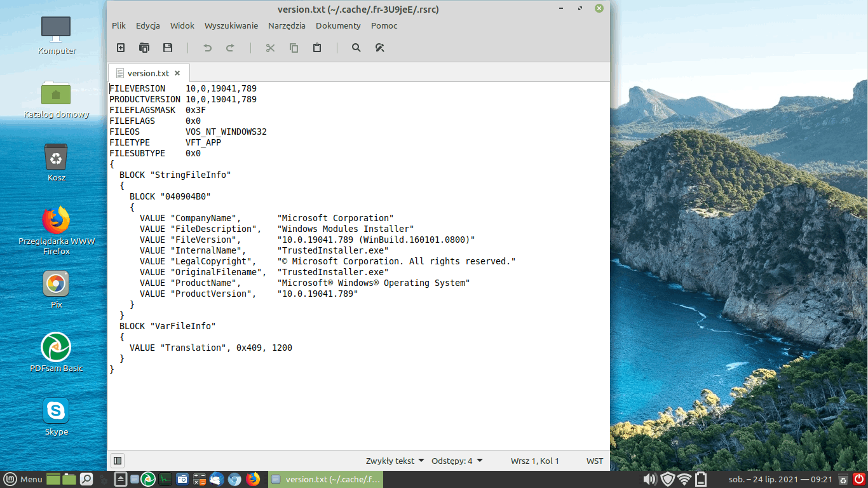Open search with magnifier icon
Screen dimensions: 868x488
356,48
